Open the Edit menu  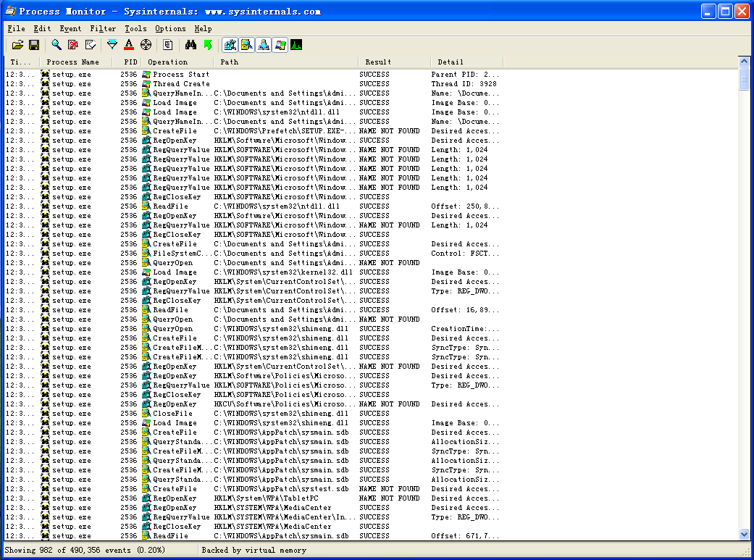coord(42,28)
